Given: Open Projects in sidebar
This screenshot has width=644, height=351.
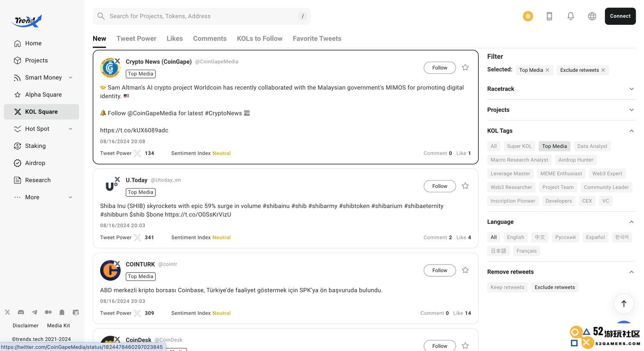Looking at the screenshot, I should (x=41, y=60).
